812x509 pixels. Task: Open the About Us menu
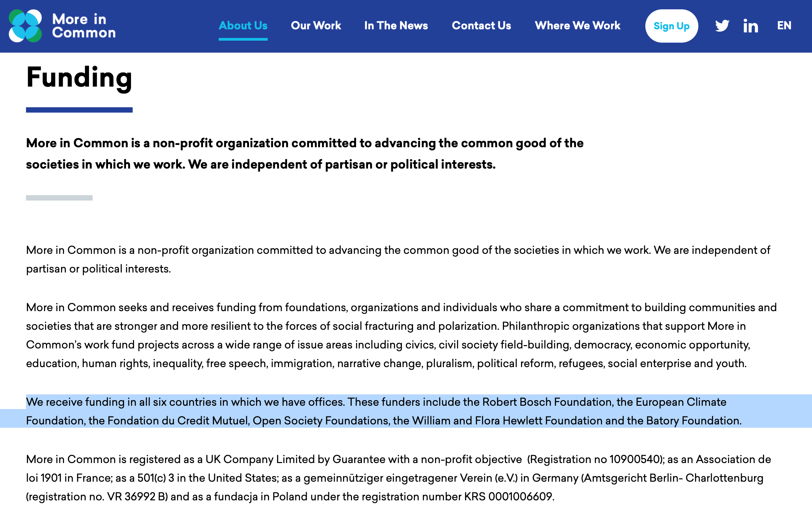point(243,26)
